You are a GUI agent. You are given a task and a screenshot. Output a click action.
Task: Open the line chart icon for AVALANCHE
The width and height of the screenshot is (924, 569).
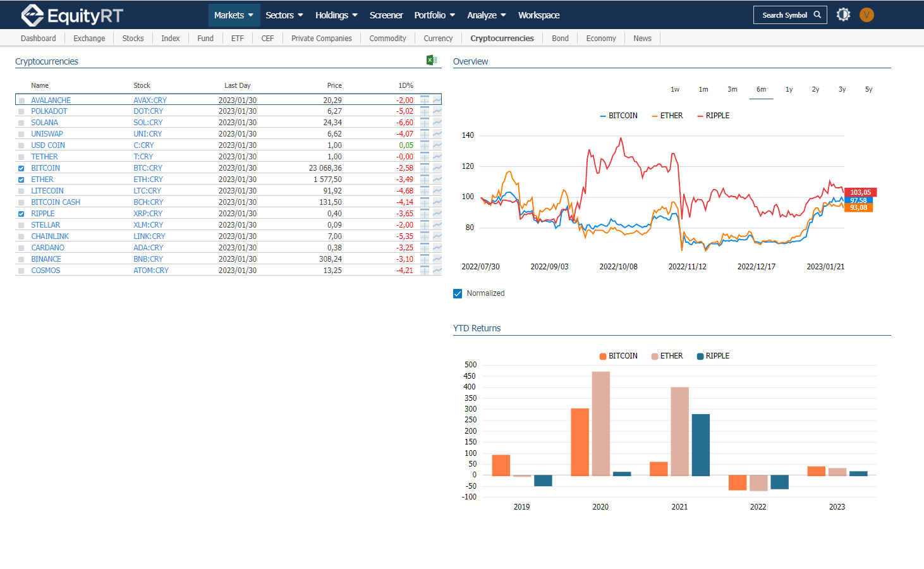tap(437, 100)
